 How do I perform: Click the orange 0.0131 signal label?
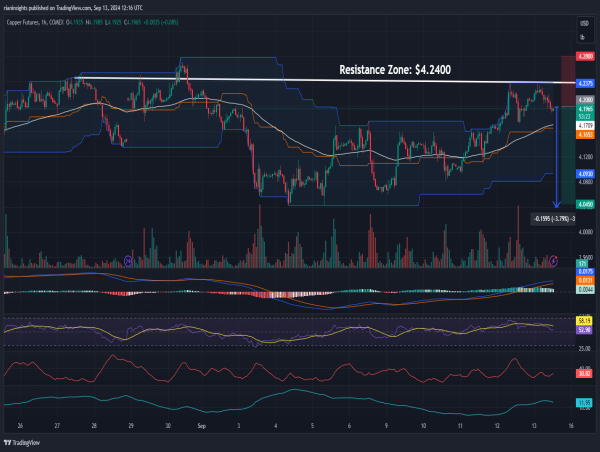pos(585,281)
